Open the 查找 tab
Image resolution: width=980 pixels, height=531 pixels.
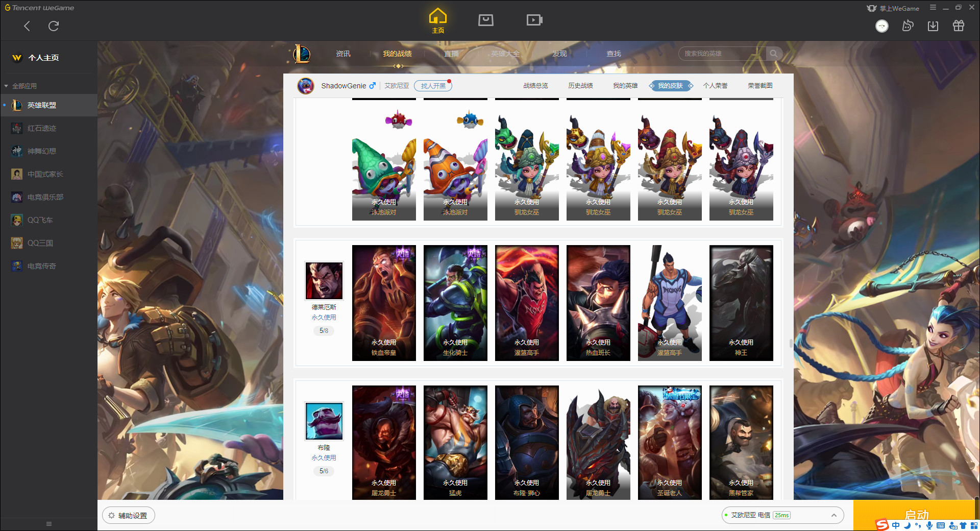click(x=614, y=54)
